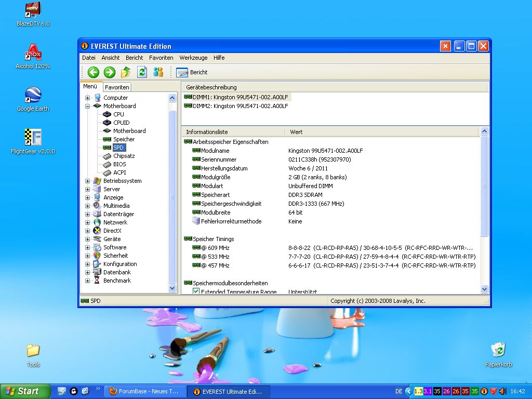The image size is (532, 399).
Task: Click the Datenbank tree icon
Action: [97, 272]
